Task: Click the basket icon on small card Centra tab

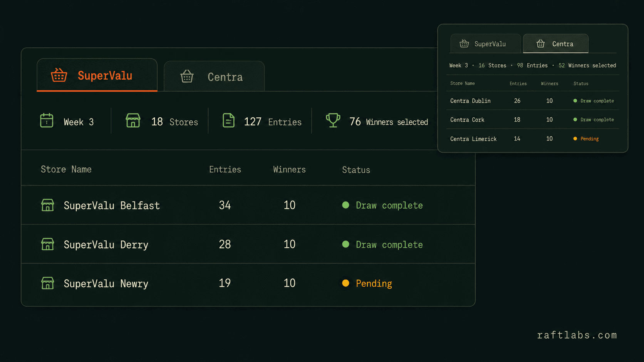Action: (540, 43)
